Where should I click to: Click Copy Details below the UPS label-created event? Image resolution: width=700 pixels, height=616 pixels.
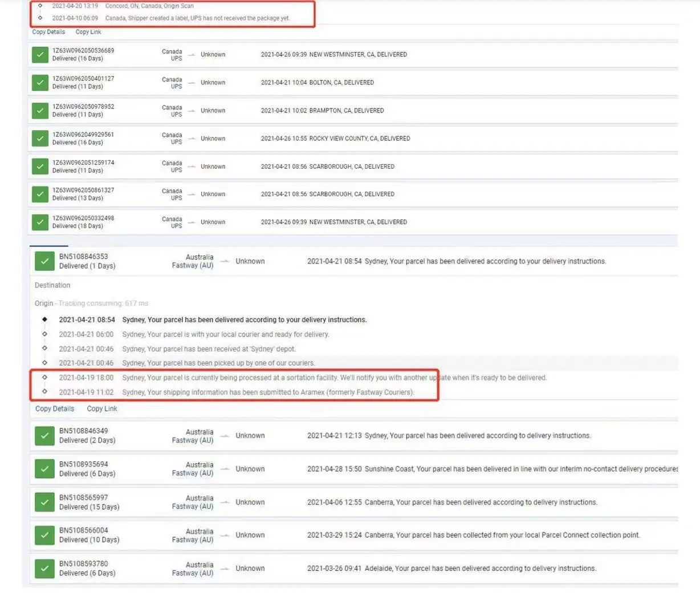point(48,32)
